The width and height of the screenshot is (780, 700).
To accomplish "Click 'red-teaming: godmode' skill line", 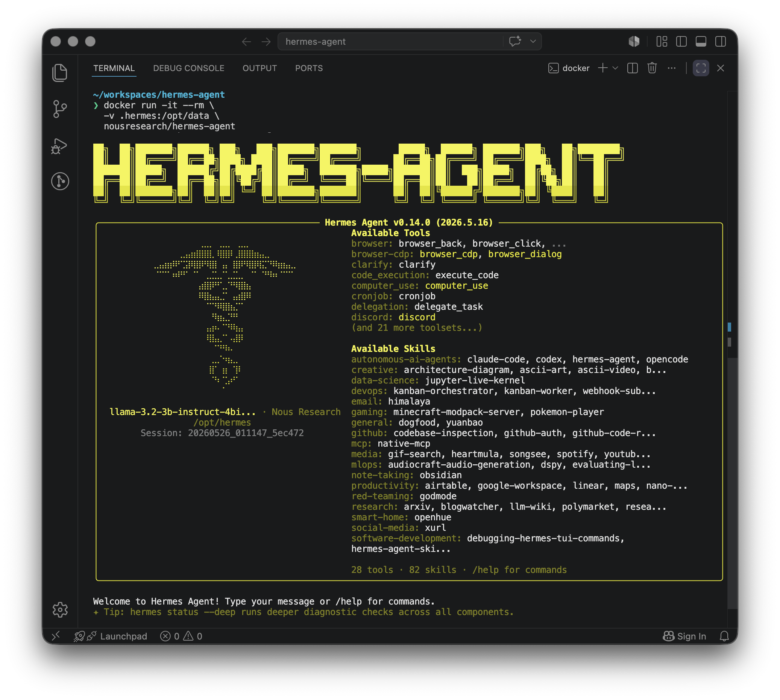I will click(x=404, y=496).
